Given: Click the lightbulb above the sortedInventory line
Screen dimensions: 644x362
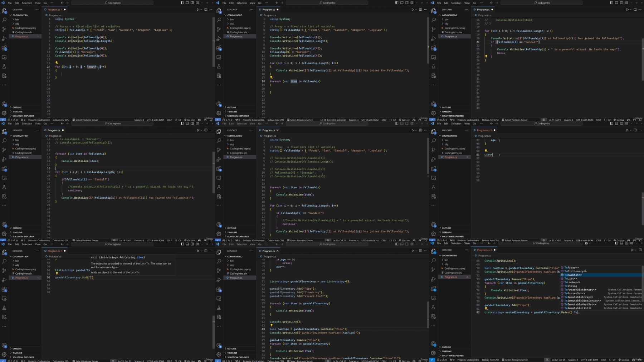Looking at the screenshot, I should 486,308.
